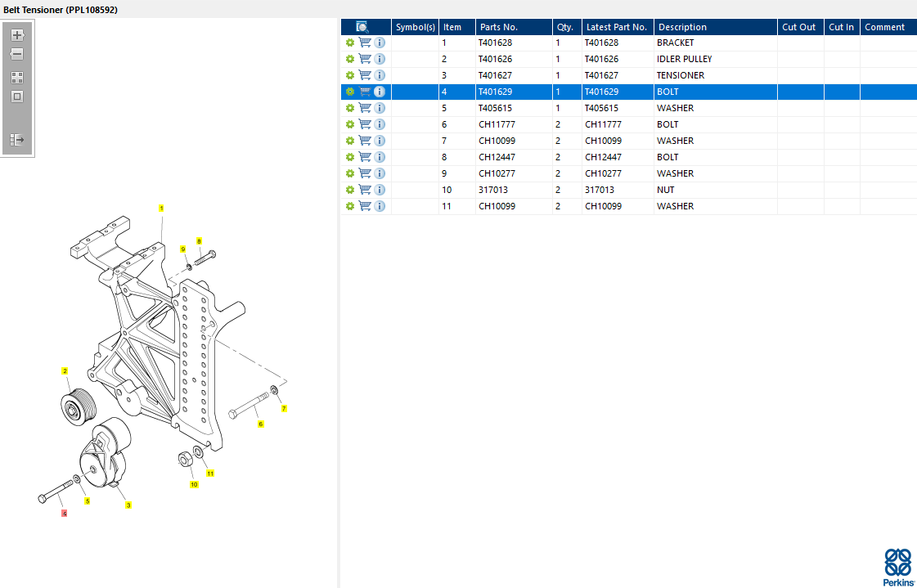Select callout 9 on the diagram
The height and width of the screenshot is (588, 917).
(183, 249)
